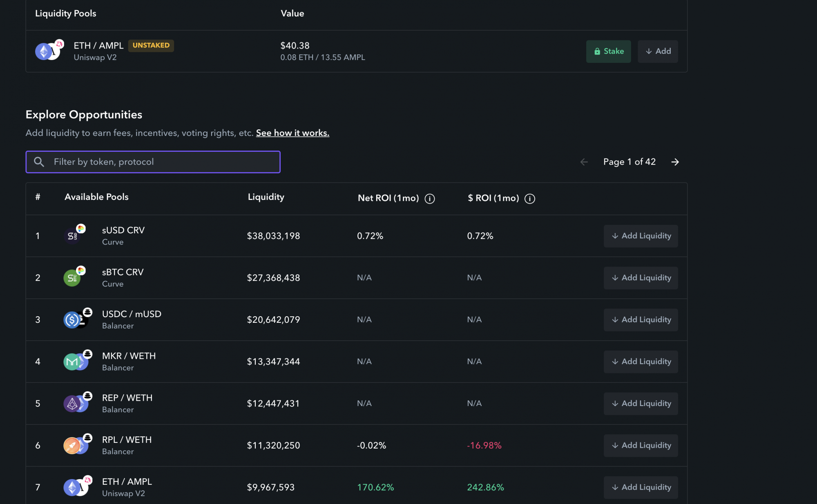Focus the Filter by token, protocol field
The height and width of the screenshot is (504, 817).
(153, 162)
